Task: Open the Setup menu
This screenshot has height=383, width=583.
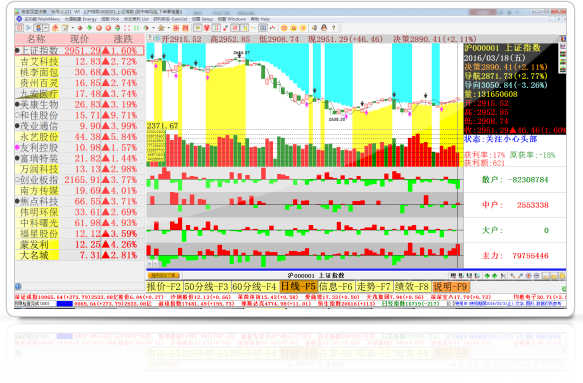Action: click(203, 19)
